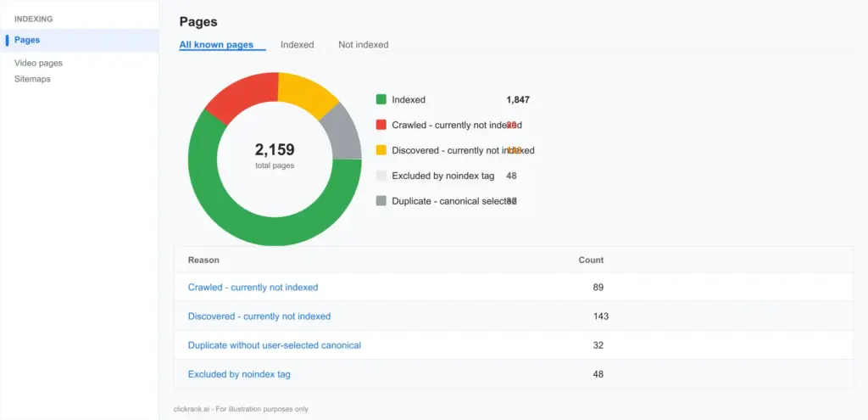The height and width of the screenshot is (420, 868).
Task: Click the Count column header
Action: click(591, 260)
